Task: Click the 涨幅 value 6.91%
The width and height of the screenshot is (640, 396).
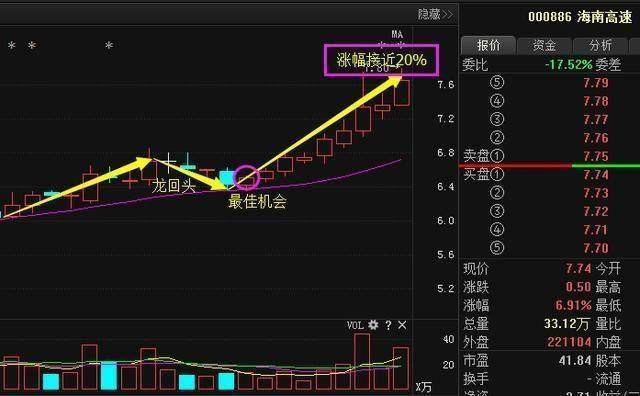Action: coord(573,305)
